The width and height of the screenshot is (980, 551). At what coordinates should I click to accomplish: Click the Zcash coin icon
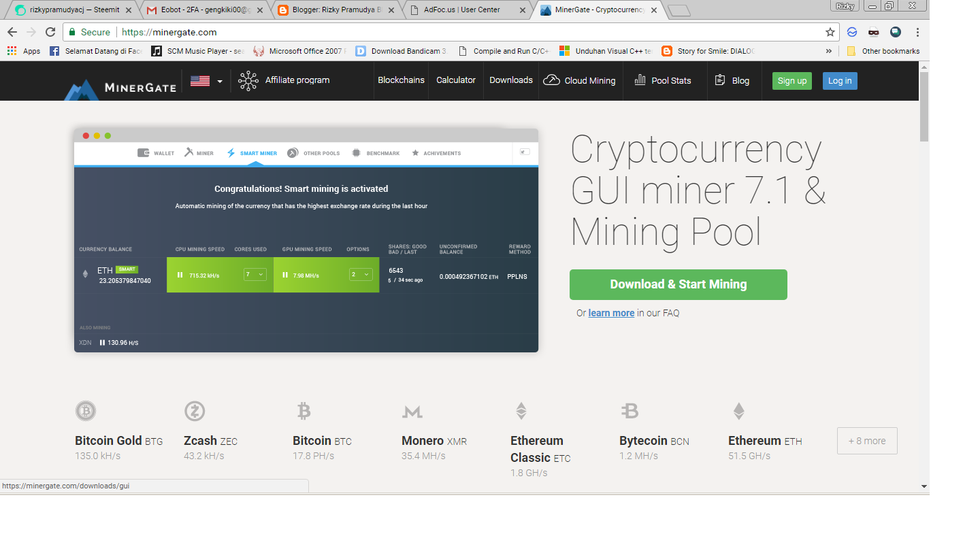click(195, 411)
